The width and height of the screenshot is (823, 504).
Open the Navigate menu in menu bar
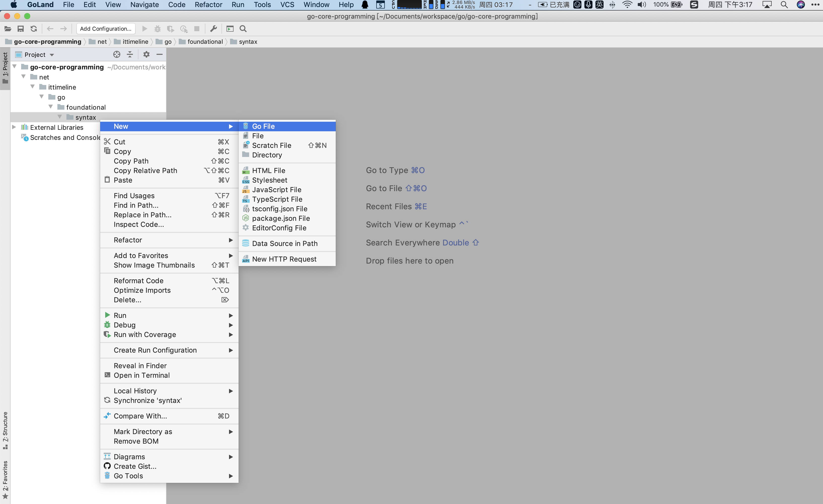click(x=144, y=5)
